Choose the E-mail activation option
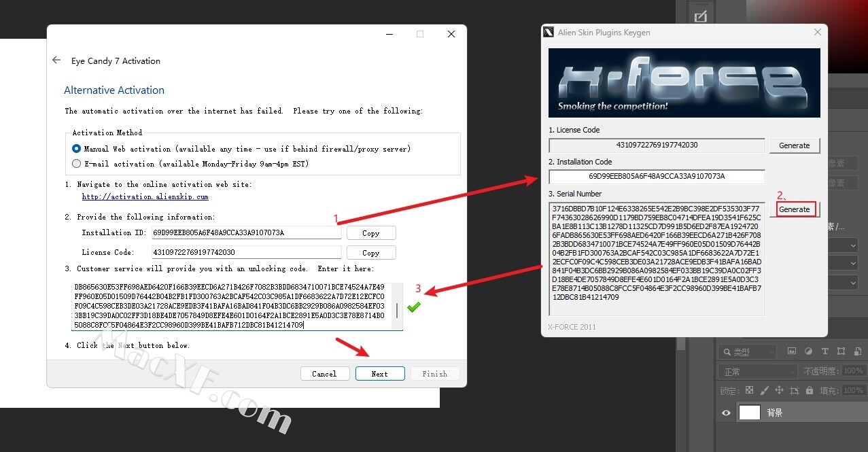The image size is (868, 452). 77,164
